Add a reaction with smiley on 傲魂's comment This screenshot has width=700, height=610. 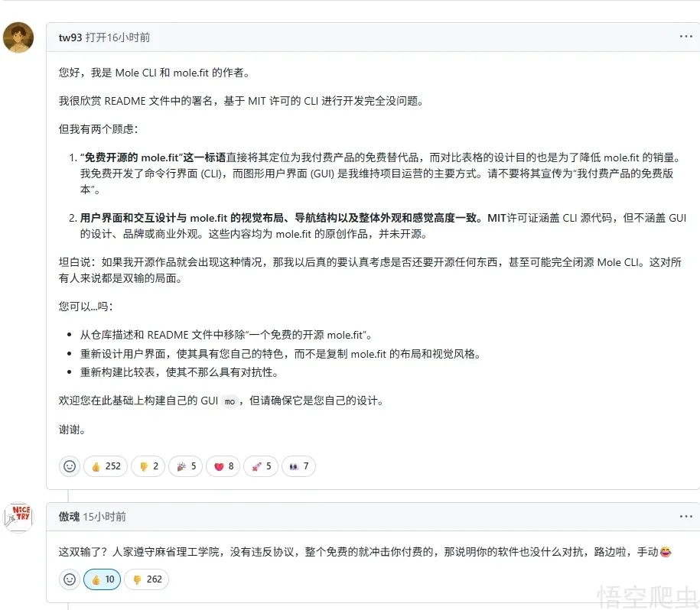tap(70, 579)
